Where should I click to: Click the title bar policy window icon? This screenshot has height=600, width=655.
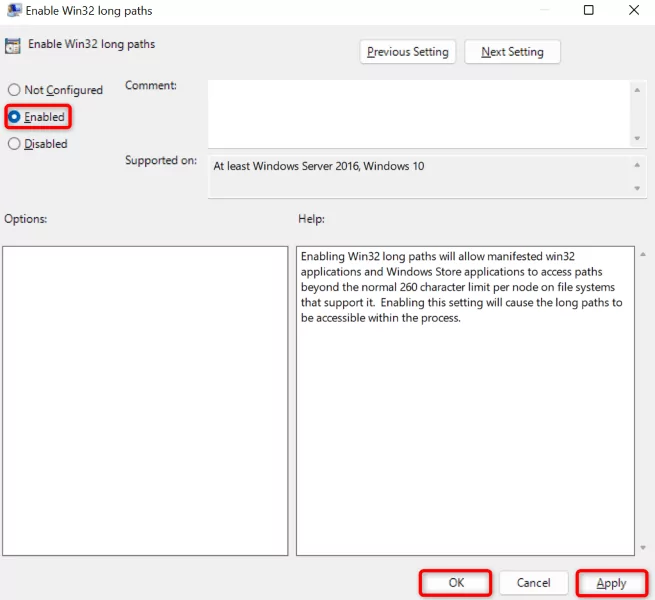coord(14,10)
